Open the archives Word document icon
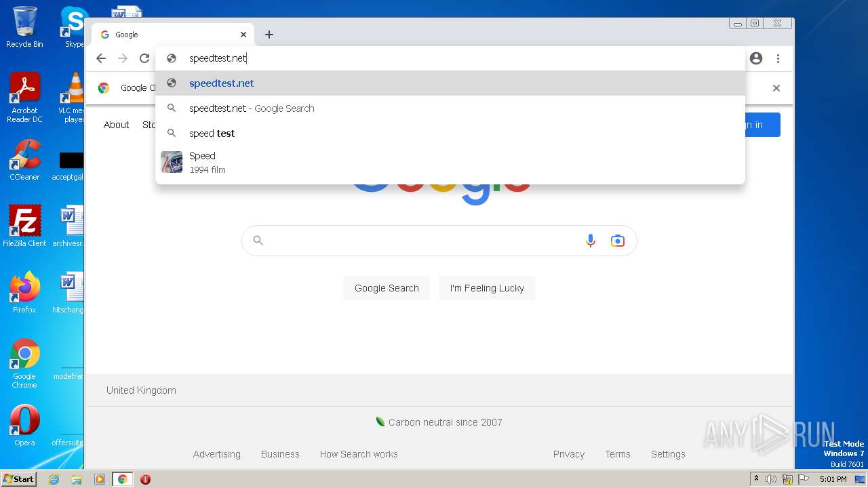The image size is (868, 488). (x=71, y=226)
